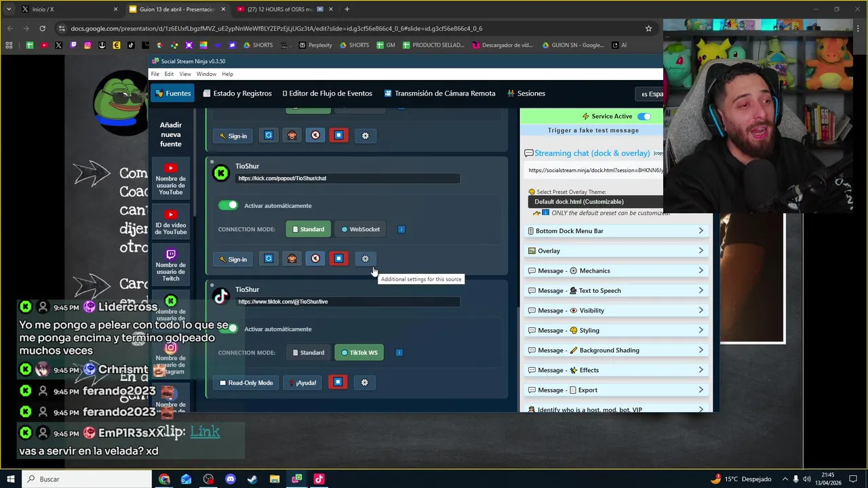Viewport: 868px width, 488px height.
Task: Click the Windows taskbar search box
Action: (x=86, y=479)
